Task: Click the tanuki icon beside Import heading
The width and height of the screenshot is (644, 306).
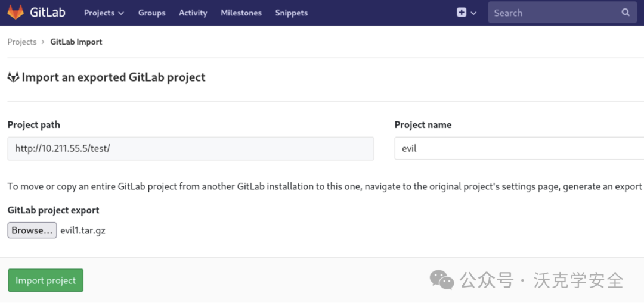Action: tap(13, 77)
